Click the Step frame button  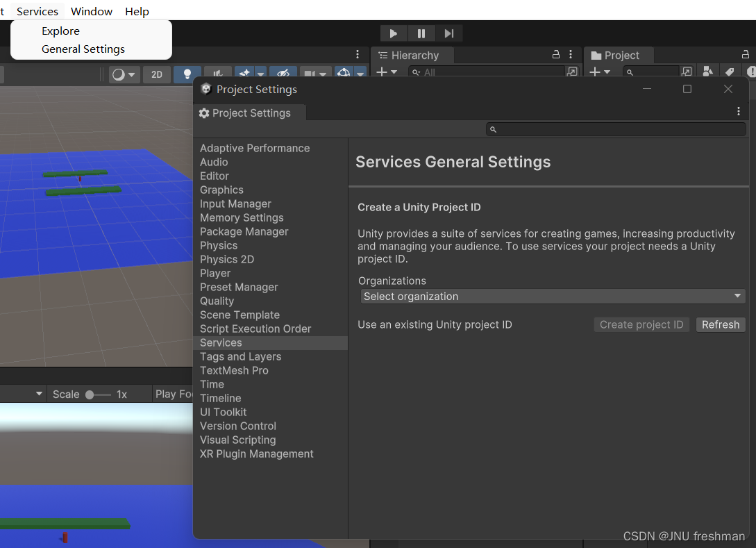449,33
